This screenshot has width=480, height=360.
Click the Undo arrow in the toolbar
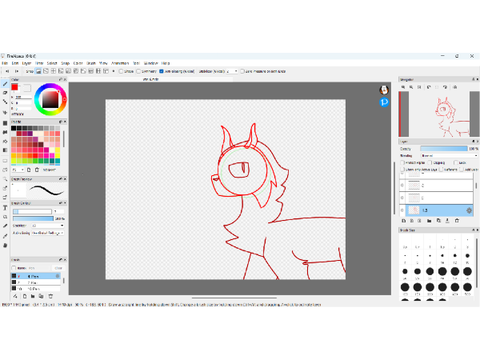point(7,71)
